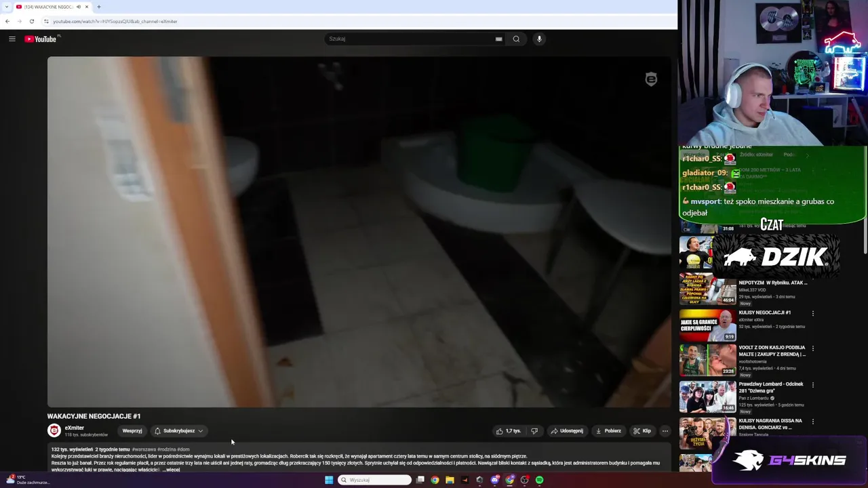
Task: Reload the page with refresh icon
Action: 31,21
